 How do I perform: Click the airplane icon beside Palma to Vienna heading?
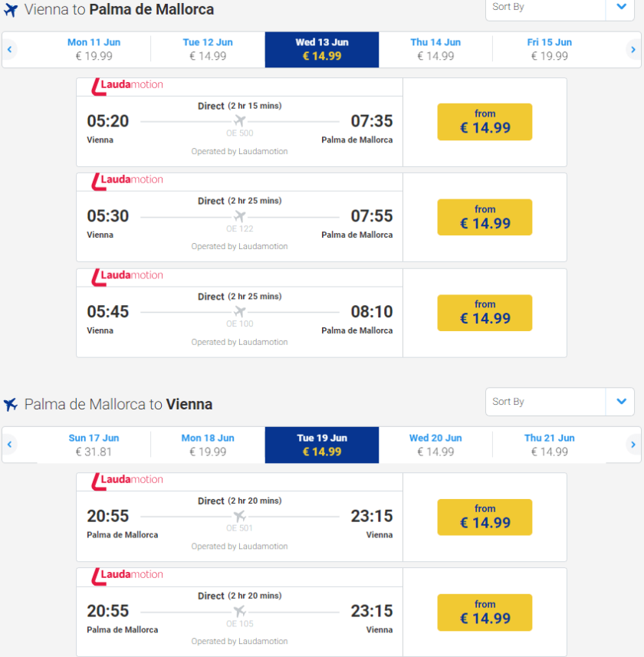click(11, 405)
